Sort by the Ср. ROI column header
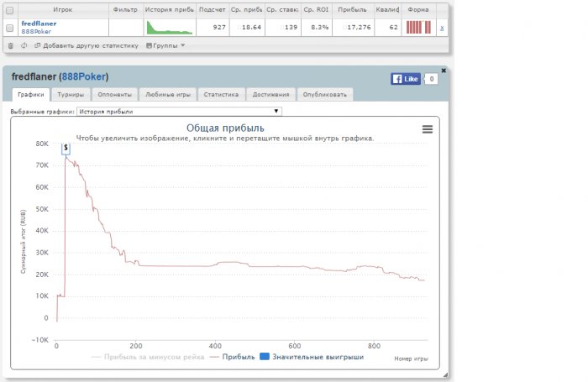588x382 pixels. click(316, 10)
